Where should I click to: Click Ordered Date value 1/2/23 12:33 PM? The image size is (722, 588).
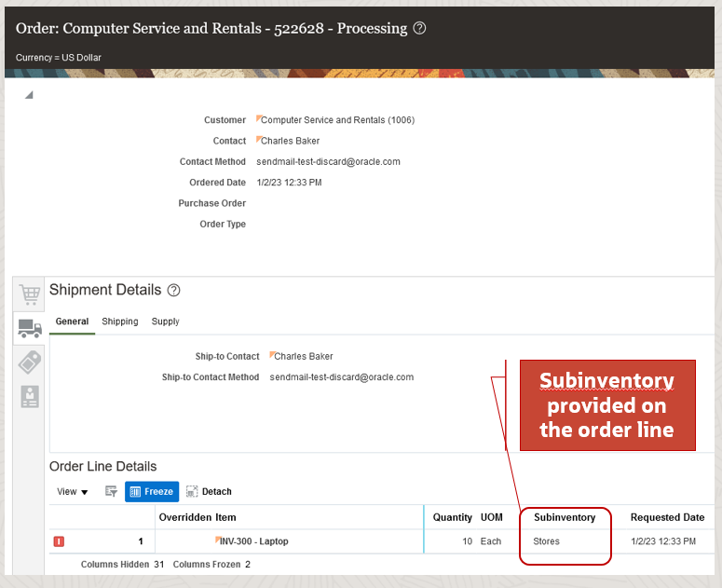(x=289, y=183)
